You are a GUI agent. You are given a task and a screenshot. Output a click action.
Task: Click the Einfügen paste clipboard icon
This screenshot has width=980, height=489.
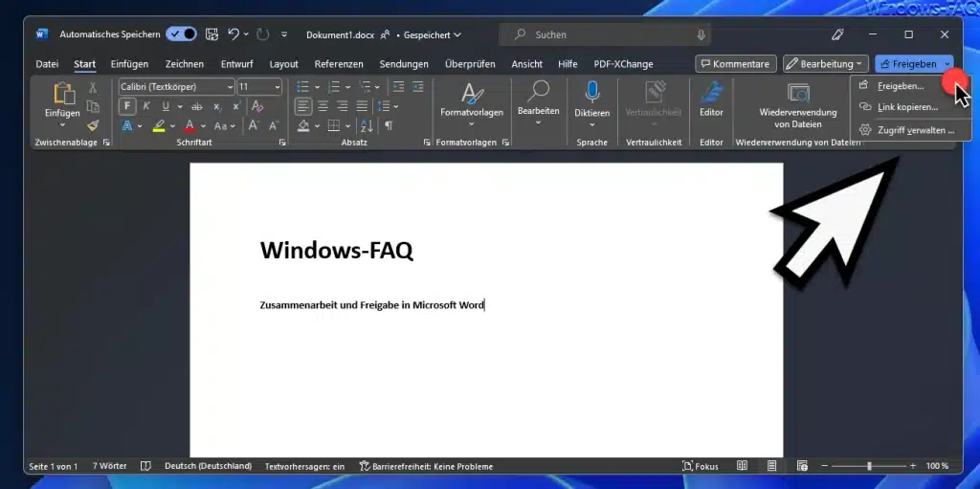[64, 93]
